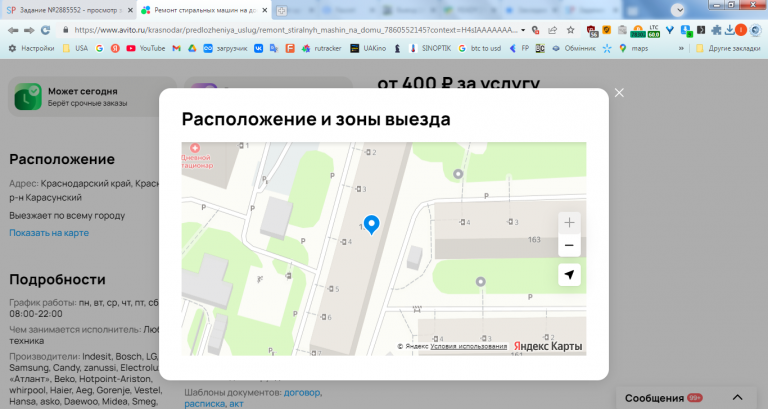Go back in browser history

point(13,30)
